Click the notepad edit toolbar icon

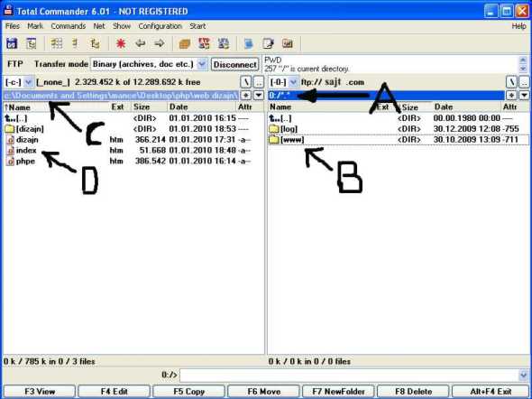268,43
